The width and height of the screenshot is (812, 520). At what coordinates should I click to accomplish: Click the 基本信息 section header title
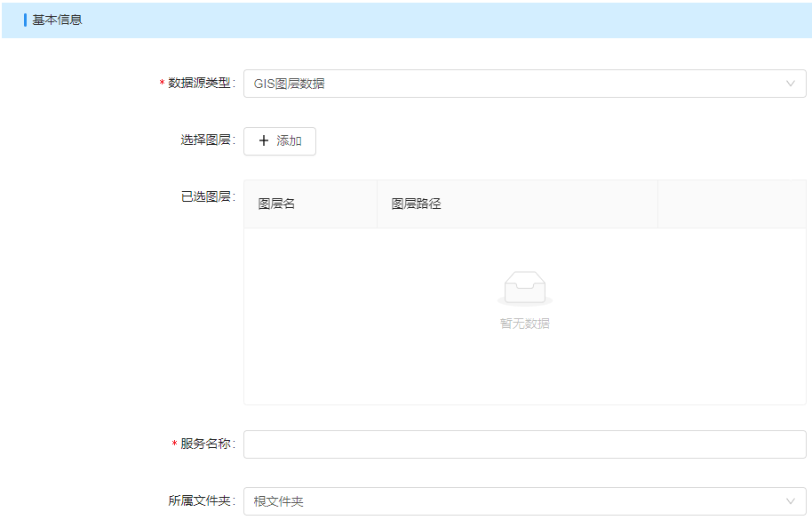[57, 20]
